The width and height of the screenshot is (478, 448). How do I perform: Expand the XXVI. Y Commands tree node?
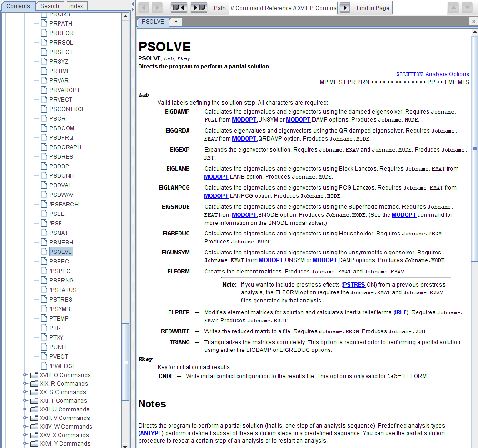pos(25,443)
